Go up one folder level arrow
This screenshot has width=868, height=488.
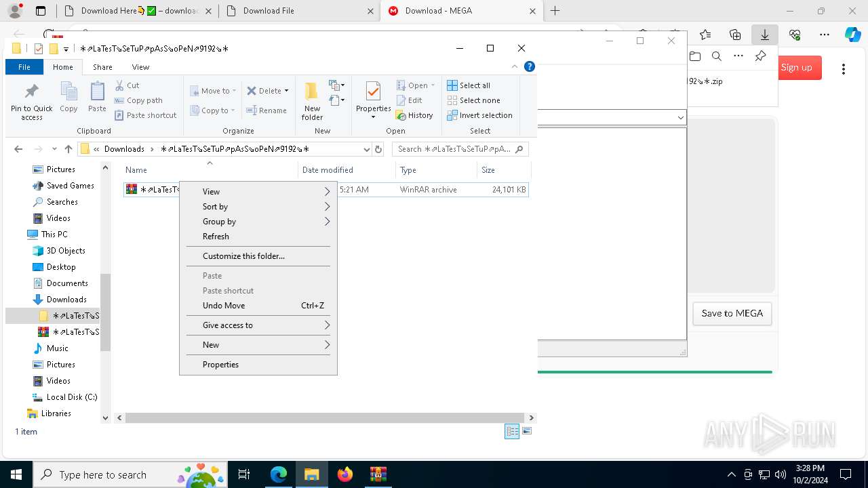tap(68, 149)
